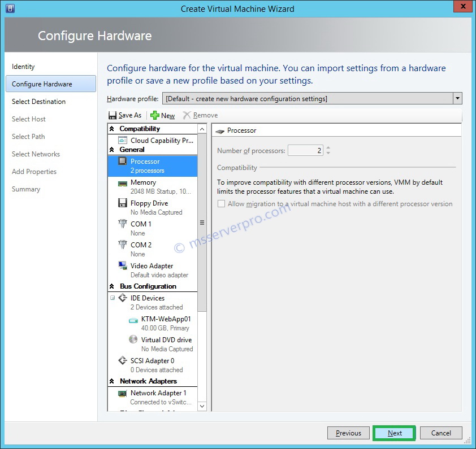The height and width of the screenshot is (449, 476).
Task: Click the SCSI Adapter 0 icon
Action: tap(123, 360)
